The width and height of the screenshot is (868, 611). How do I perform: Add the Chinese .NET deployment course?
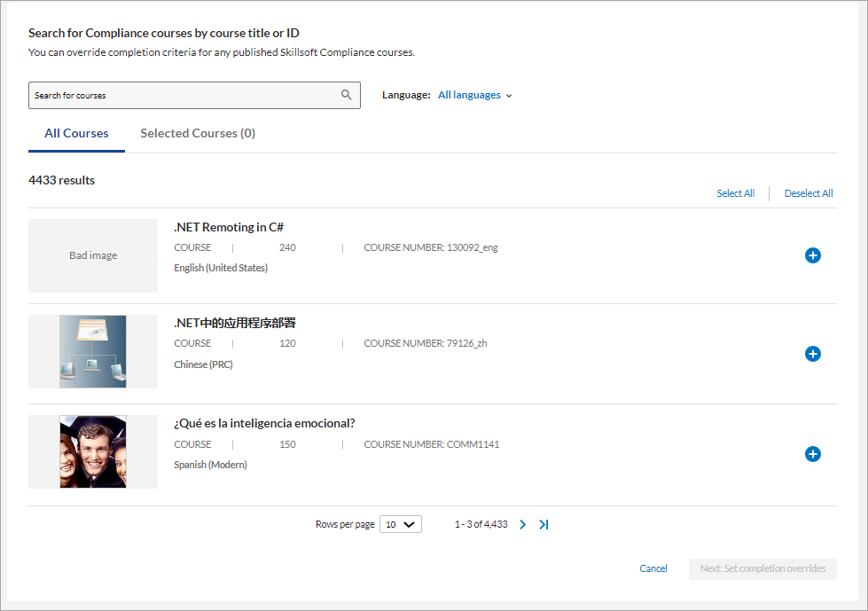[x=812, y=354]
